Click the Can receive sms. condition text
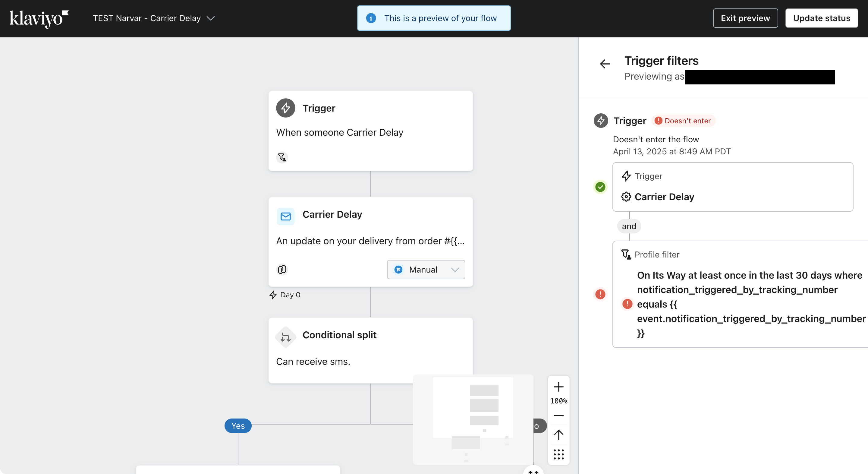The image size is (868, 474). click(313, 362)
